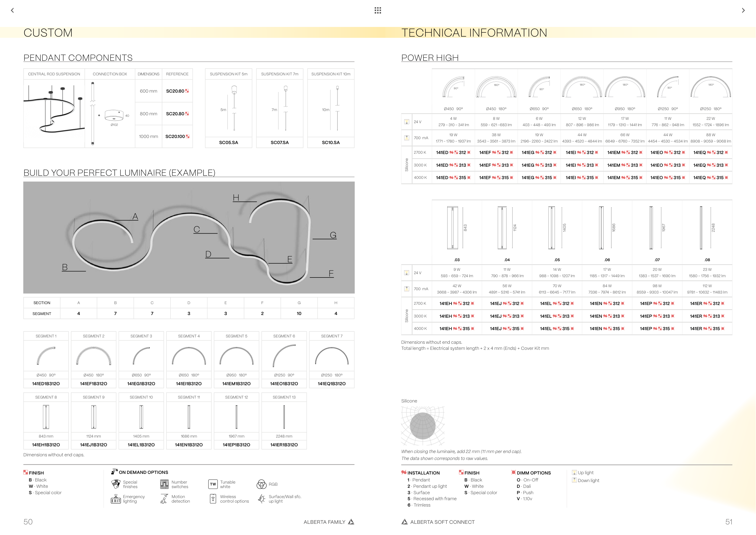The height and width of the screenshot is (535, 756).
Task: Click reference code SC05.SA
Action: [229, 142]
